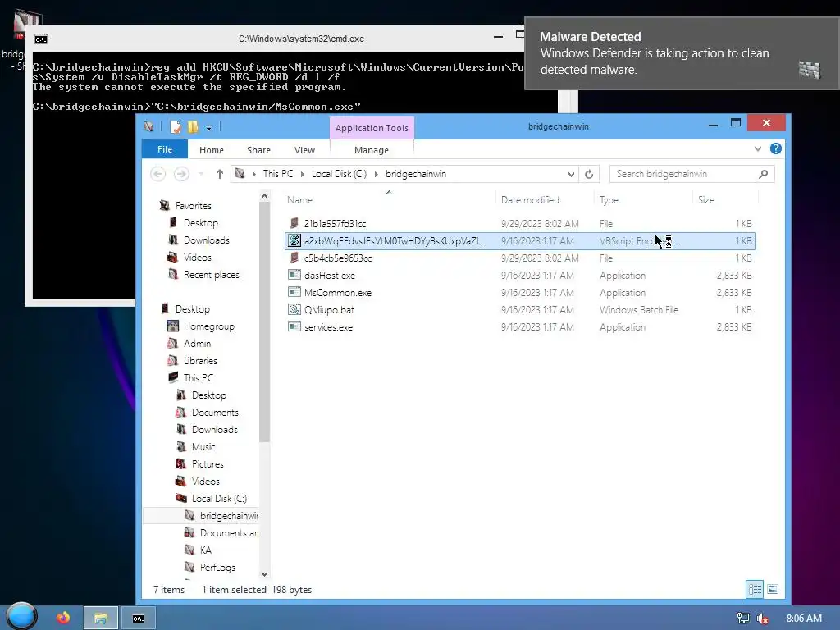Open PerfLogs folder in tree

pos(217,567)
